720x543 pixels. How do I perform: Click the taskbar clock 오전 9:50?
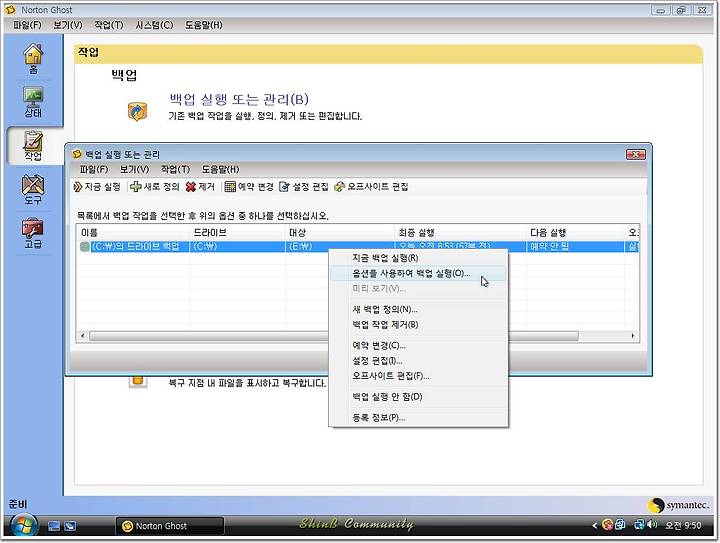683,525
